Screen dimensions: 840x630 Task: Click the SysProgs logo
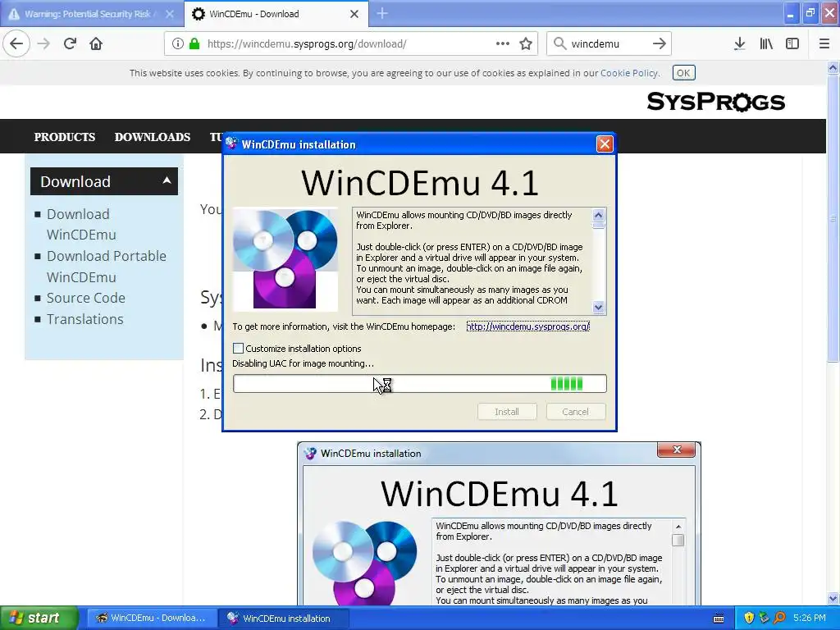coord(715,102)
